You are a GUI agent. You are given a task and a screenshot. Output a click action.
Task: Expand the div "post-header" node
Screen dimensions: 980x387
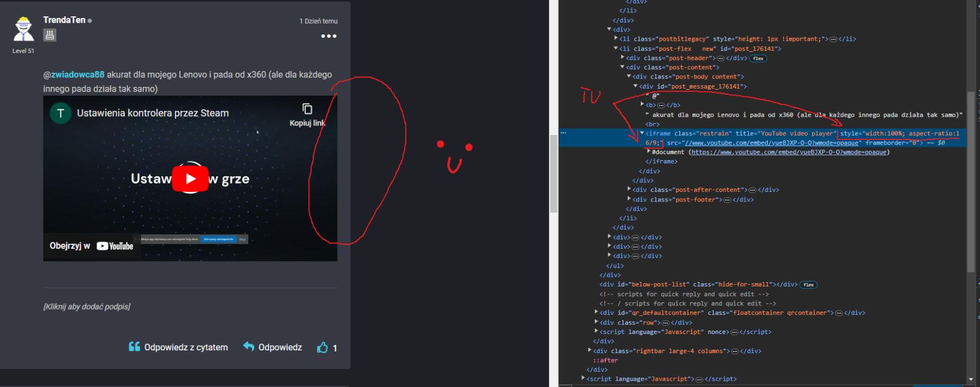click(x=622, y=58)
